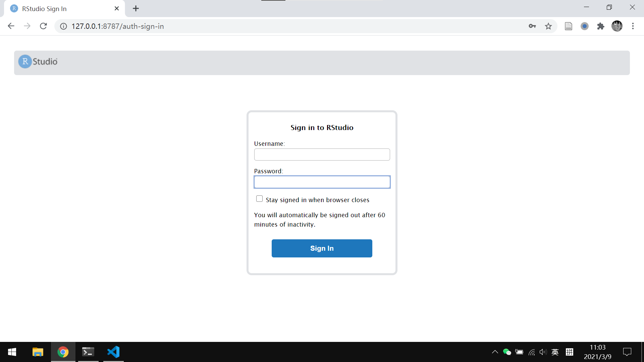Reload the RStudio sign-in page
Image resolution: width=644 pixels, height=362 pixels.
[43, 26]
